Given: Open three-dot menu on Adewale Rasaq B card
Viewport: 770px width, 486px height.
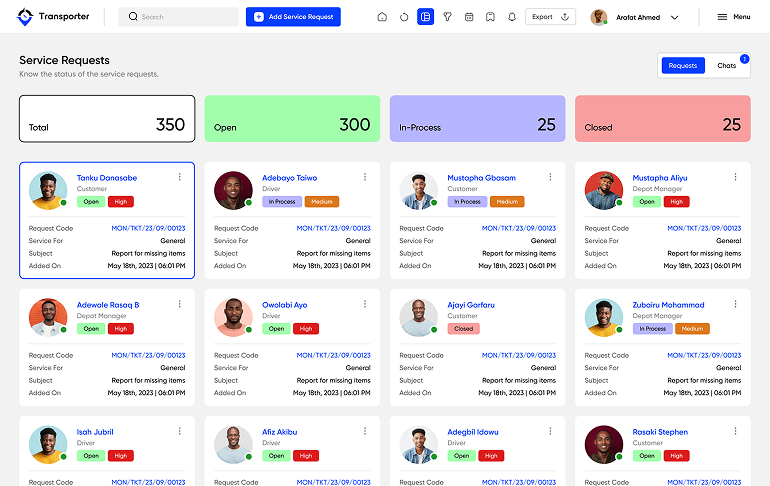Looking at the screenshot, I should (180, 304).
